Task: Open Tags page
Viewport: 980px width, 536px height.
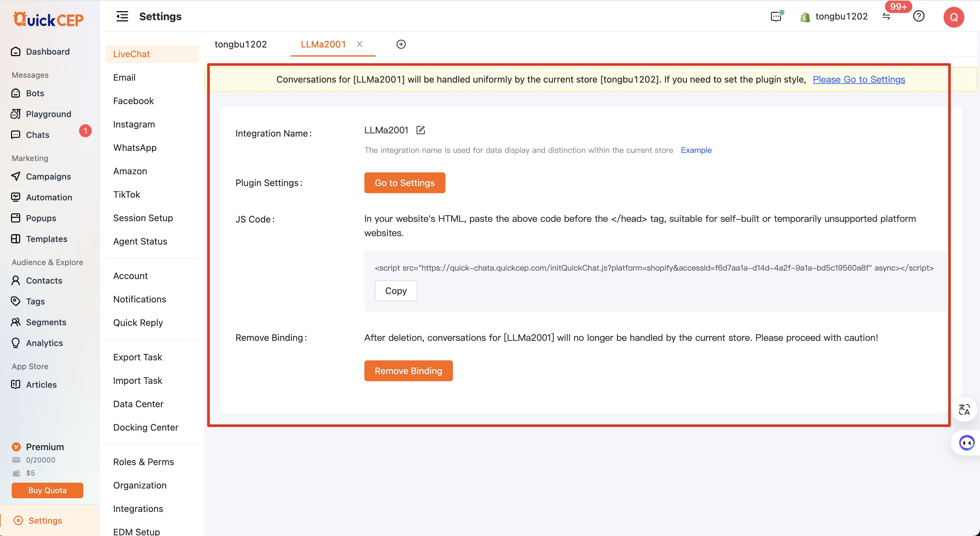Action: click(x=35, y=301)
